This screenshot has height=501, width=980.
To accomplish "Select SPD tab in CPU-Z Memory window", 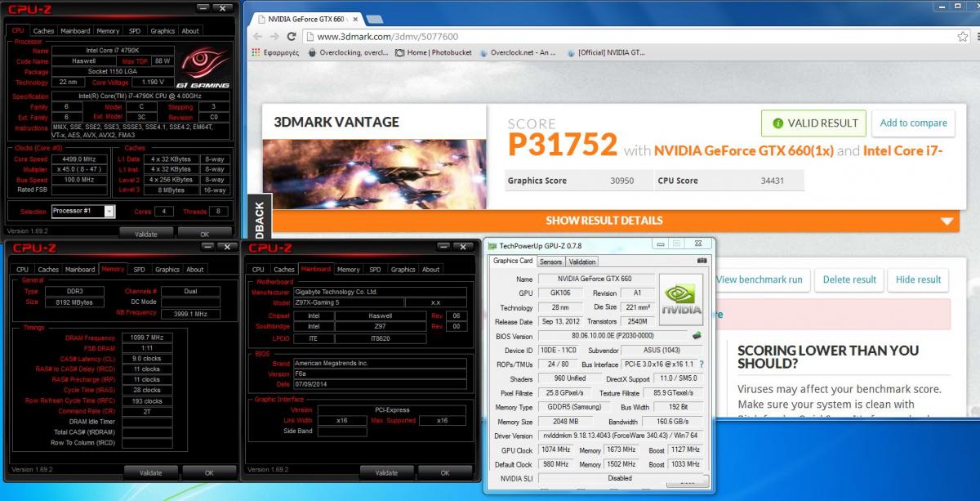I will click(140, 269).
